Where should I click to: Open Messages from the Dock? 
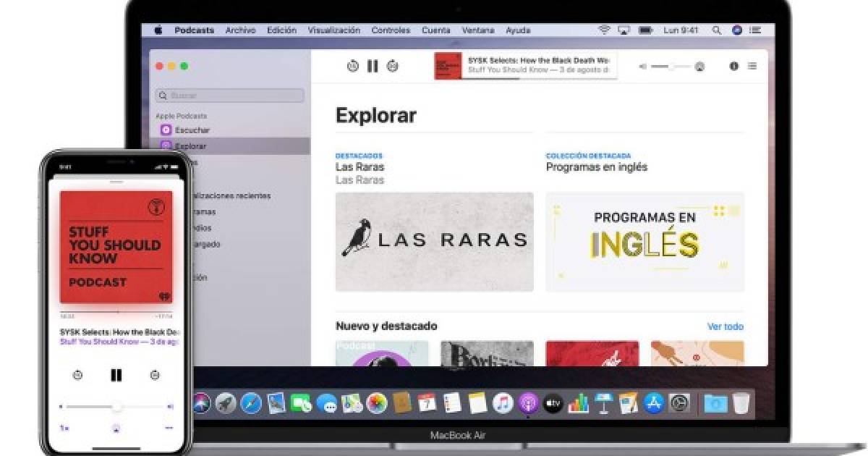pos(326,404)
